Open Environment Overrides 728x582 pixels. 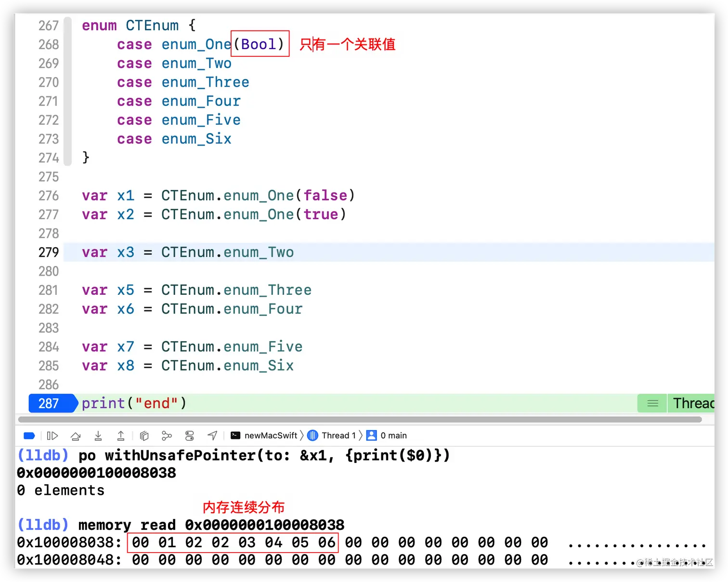189,435
